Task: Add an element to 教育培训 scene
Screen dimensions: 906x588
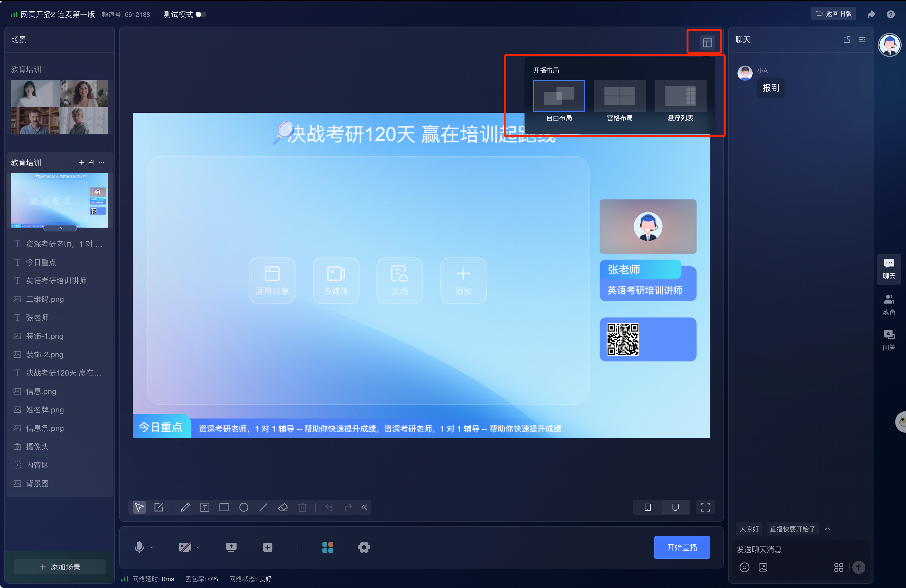Action: coord(81,163)
